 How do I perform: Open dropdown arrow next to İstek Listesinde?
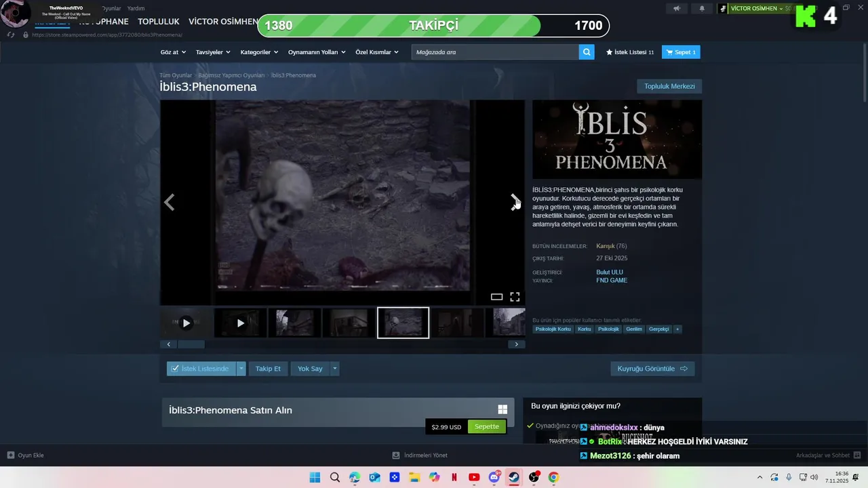click(x=241, y=369)
